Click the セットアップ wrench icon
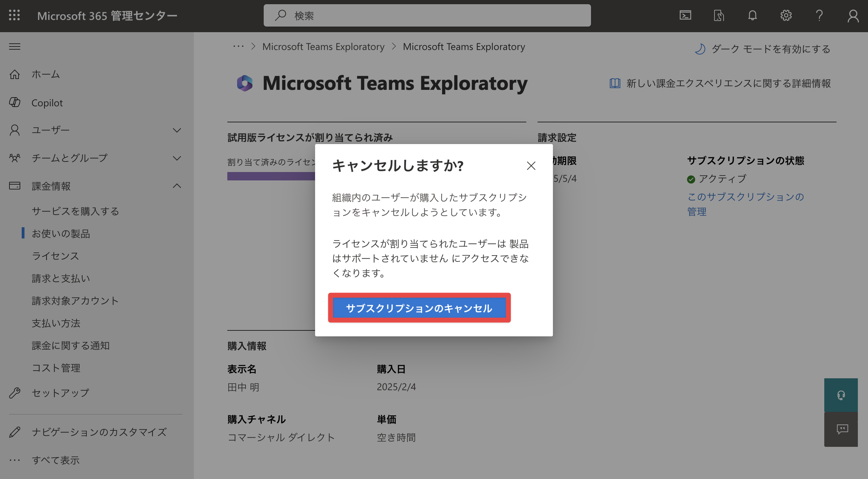868x479 pixels. pyautogui.click(x=14, y=393)
